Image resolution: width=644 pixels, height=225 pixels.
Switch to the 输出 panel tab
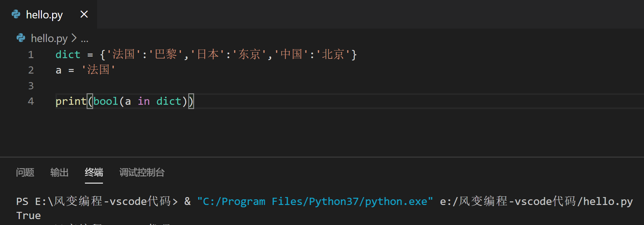(x=59, y=172)
